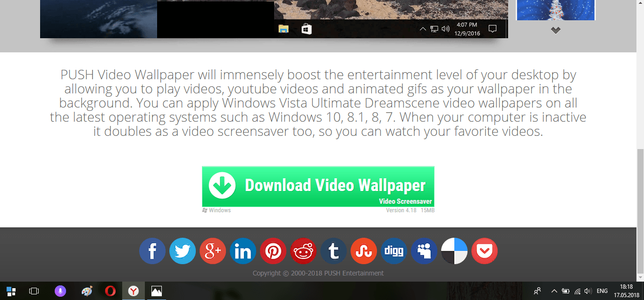Open the Paint app from taskbar
The height and width of the screenshot is (300, 644).
[87, 291]
